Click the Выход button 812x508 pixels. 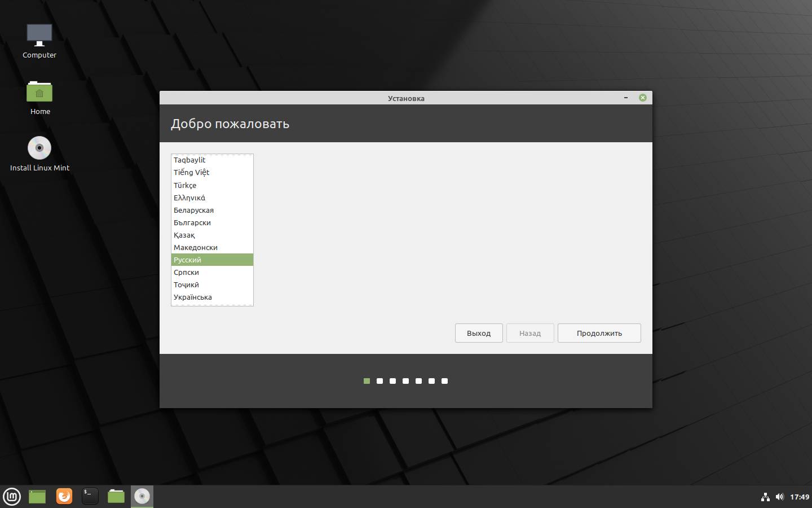point(478,333)
